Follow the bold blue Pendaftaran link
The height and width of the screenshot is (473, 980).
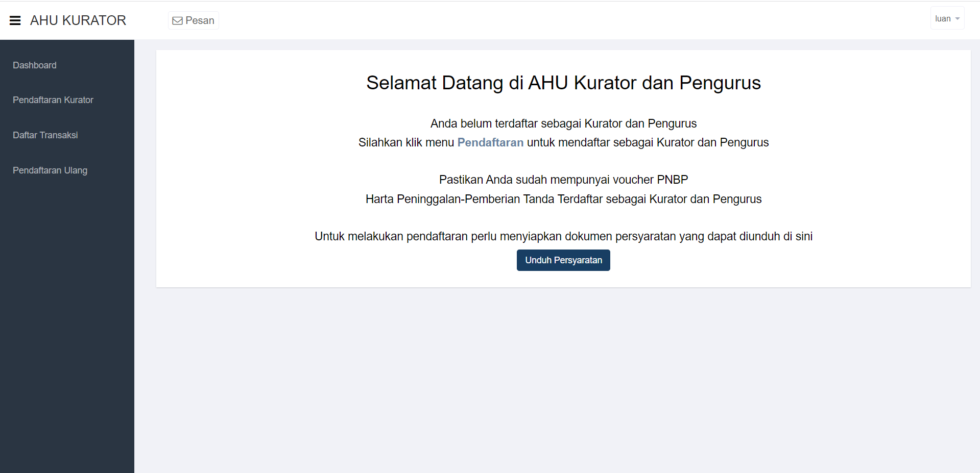tap(490, 142)
